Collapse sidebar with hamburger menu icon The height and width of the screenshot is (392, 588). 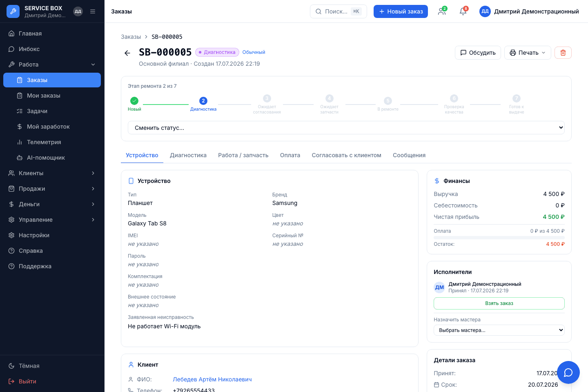(x=93, y=11)
